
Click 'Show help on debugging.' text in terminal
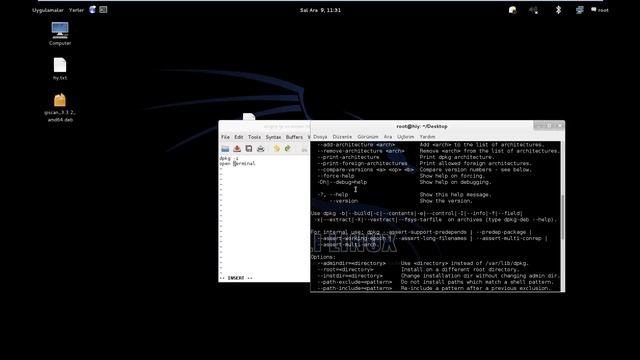pos(456,182)
